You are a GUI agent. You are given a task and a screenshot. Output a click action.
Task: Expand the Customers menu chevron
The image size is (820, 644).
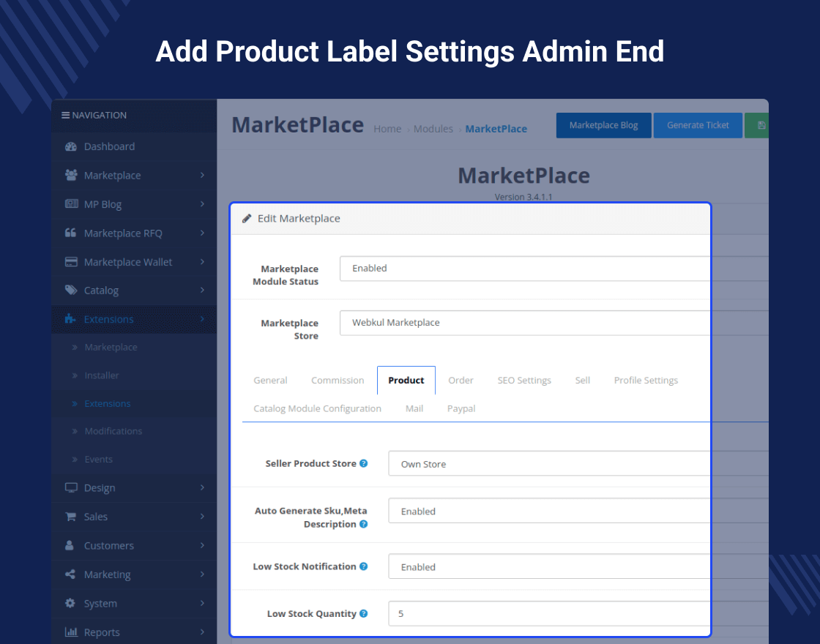click(202, 545)
